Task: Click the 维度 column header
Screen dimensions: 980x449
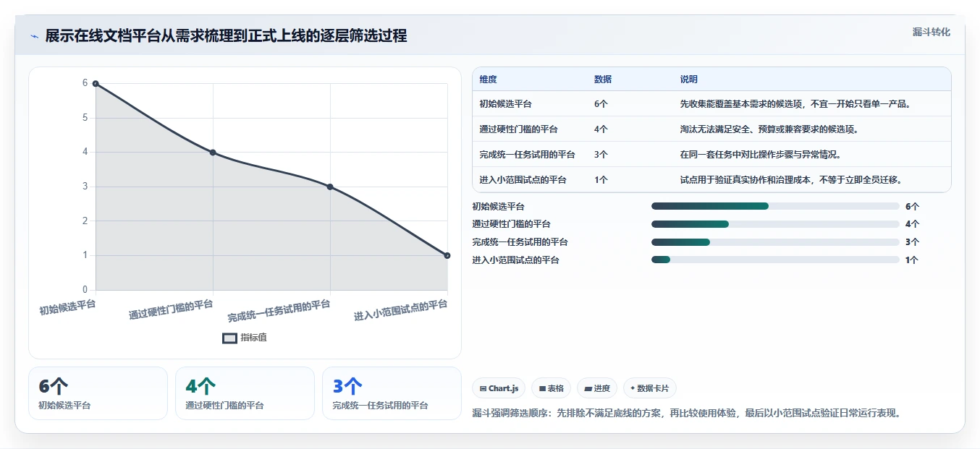Action: [488, 80]
